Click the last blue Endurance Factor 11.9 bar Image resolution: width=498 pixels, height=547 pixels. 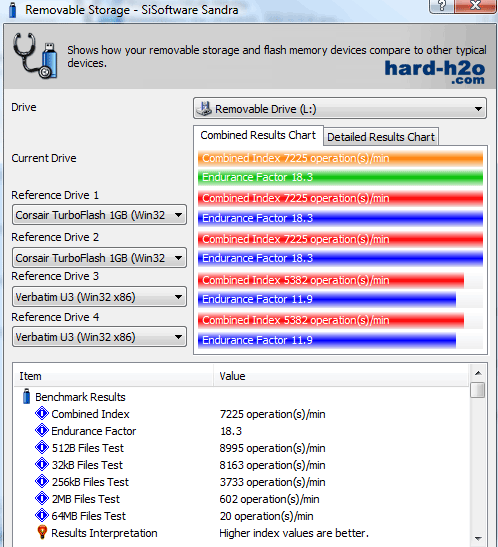[327, 340]
